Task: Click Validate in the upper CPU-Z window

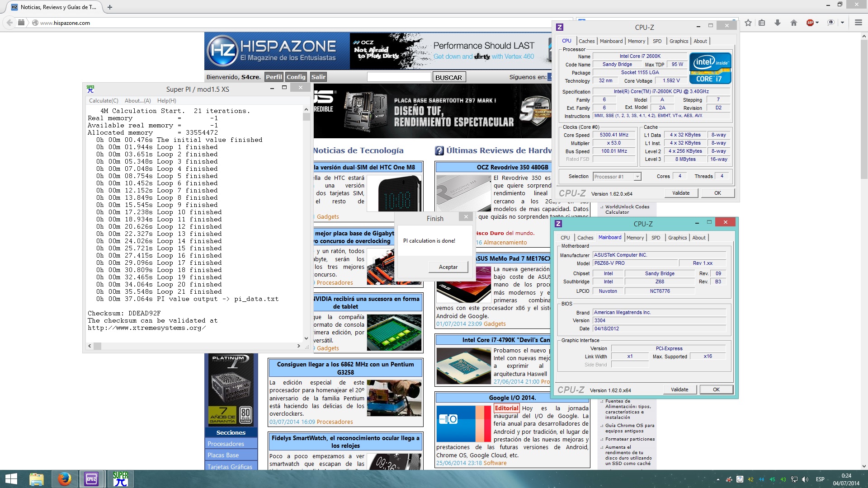Action: tap(681, 193)
